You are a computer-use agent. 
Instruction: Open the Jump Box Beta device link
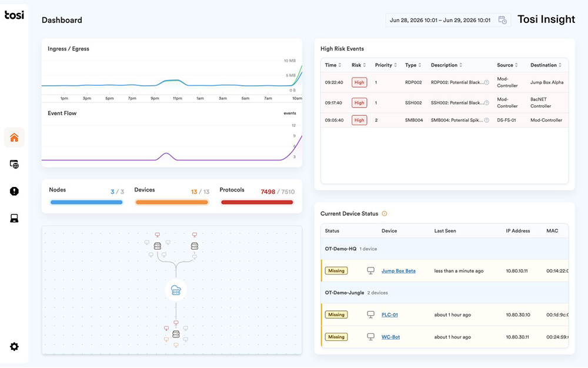398,271
